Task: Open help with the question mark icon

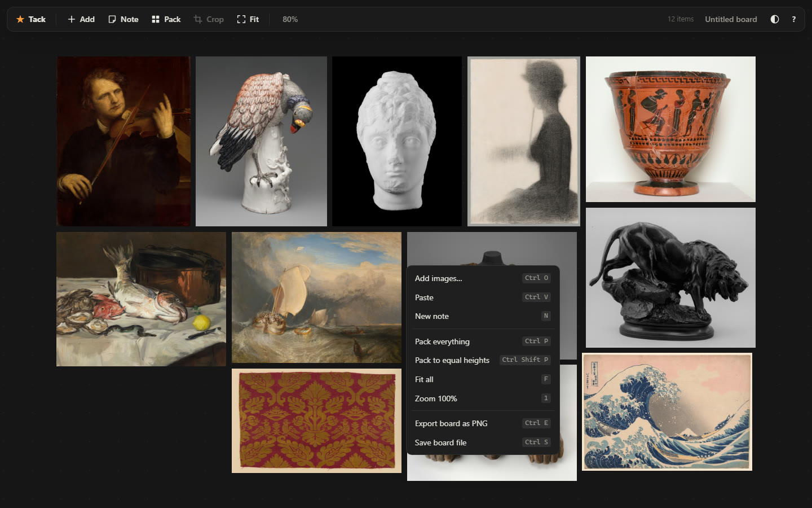Action: coord(793,19)
